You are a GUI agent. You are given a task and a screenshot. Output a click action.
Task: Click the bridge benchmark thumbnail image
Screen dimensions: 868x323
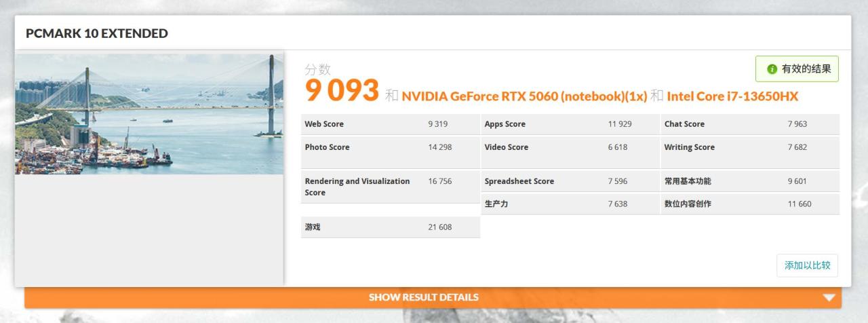click(149, 114)
